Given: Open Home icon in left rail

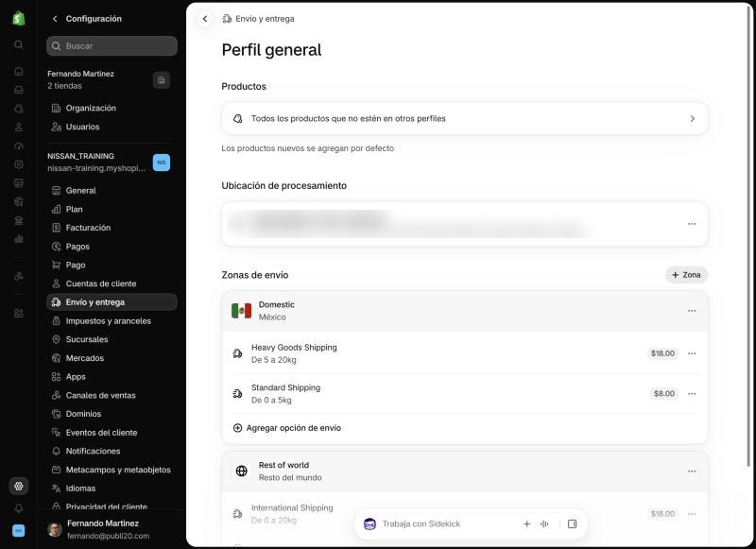Looking at the screenshot, I should click(18, 71).
